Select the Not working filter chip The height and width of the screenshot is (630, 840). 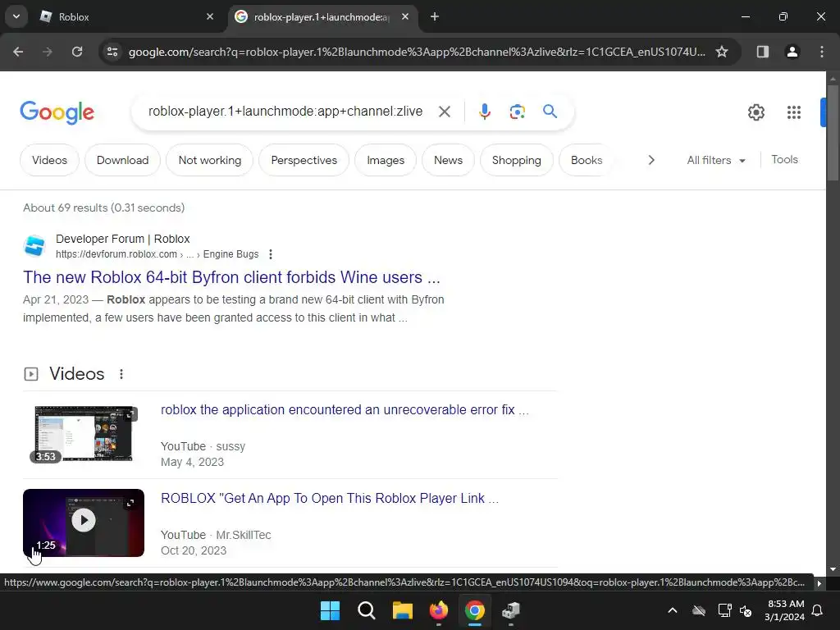209,160
